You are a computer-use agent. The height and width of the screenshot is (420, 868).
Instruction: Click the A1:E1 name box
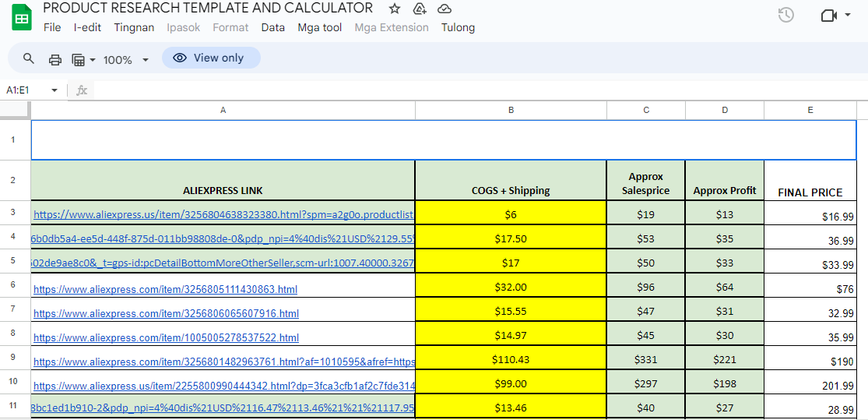18,90
